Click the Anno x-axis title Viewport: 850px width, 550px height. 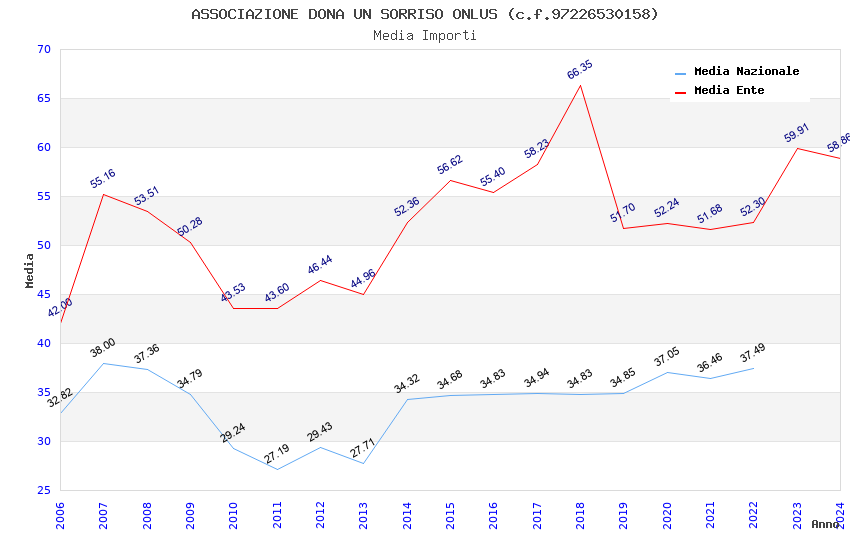tap(825, 524)
